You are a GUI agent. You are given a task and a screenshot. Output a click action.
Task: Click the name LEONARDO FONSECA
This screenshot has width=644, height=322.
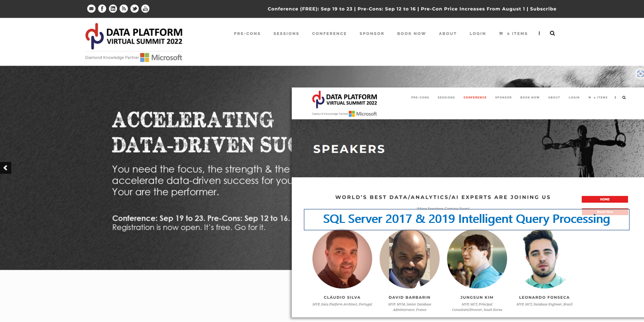click(x=544, y=297)
